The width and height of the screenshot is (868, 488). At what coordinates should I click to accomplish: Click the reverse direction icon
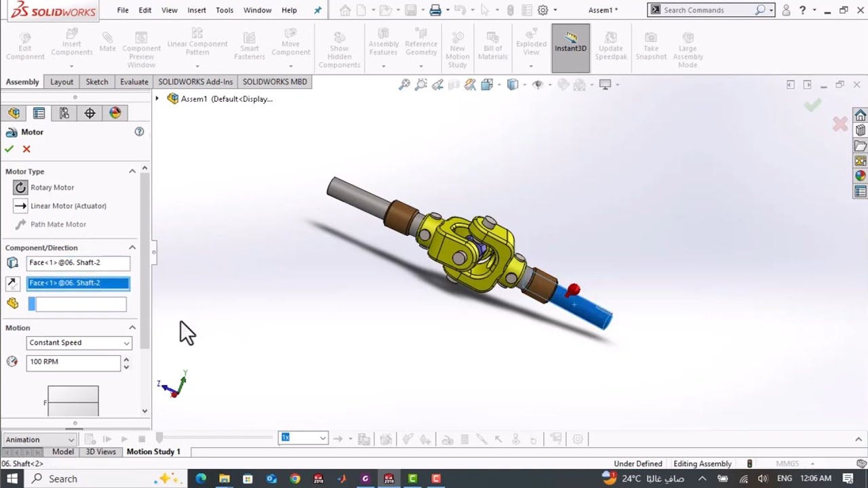pos(12,283)
